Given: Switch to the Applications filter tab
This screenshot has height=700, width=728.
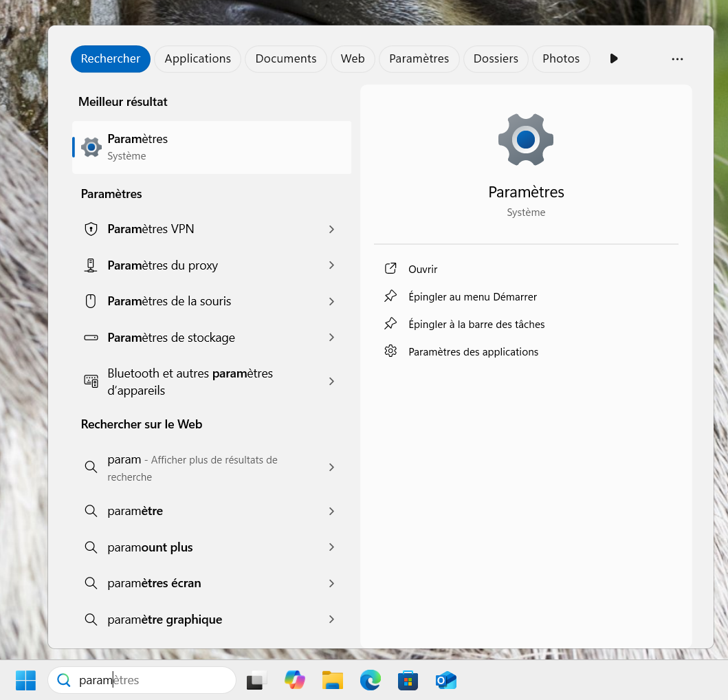Looking at the screenshot, I should (197, 59).
